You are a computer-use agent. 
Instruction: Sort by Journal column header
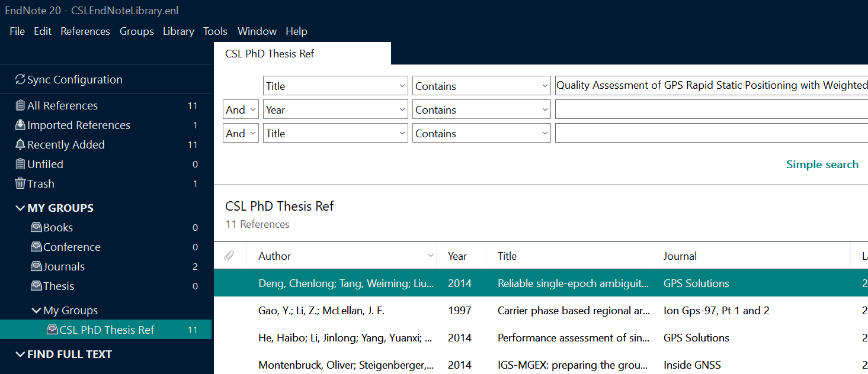pyautogui.click(x=680, y=256)
